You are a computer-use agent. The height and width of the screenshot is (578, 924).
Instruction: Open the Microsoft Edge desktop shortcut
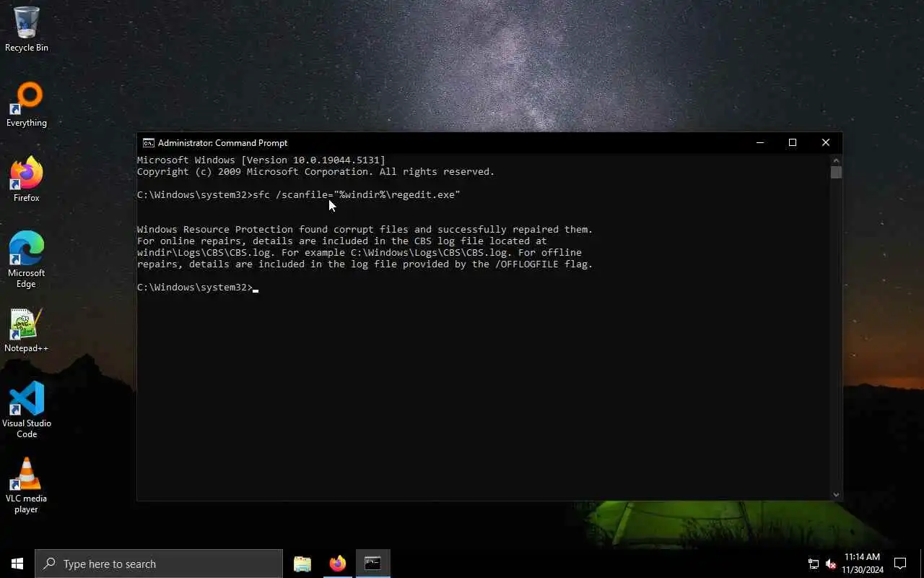pos(27,259)
